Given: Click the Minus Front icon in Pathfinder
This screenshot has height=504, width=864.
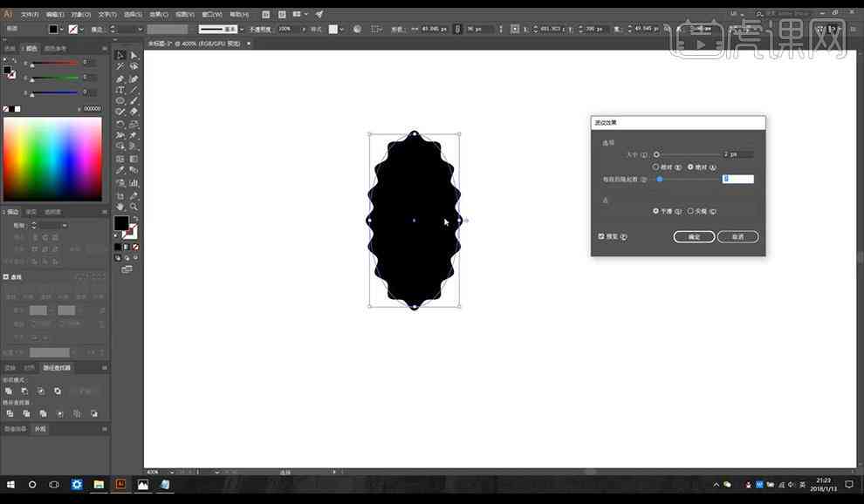Looking at the screenshot, I should (24, 392).
